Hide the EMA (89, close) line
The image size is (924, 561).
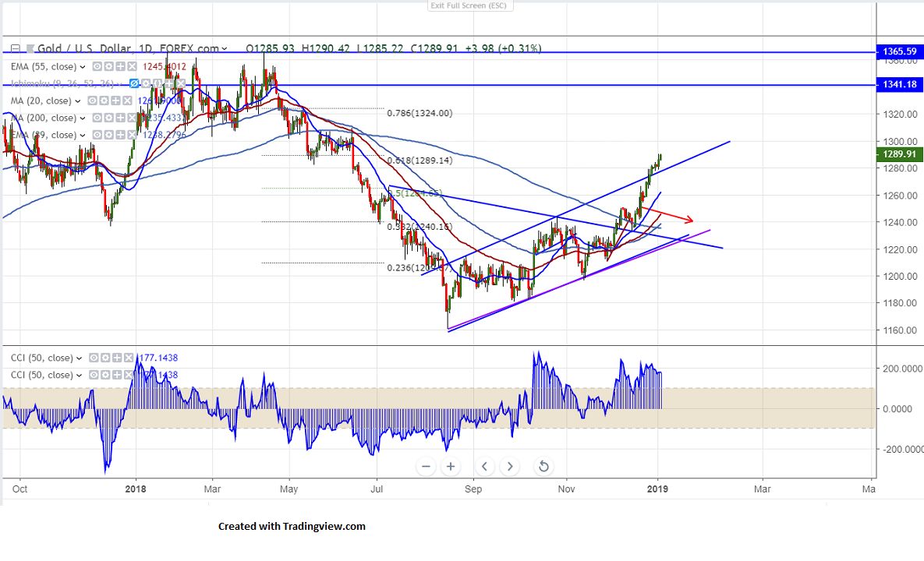(97, 135)
